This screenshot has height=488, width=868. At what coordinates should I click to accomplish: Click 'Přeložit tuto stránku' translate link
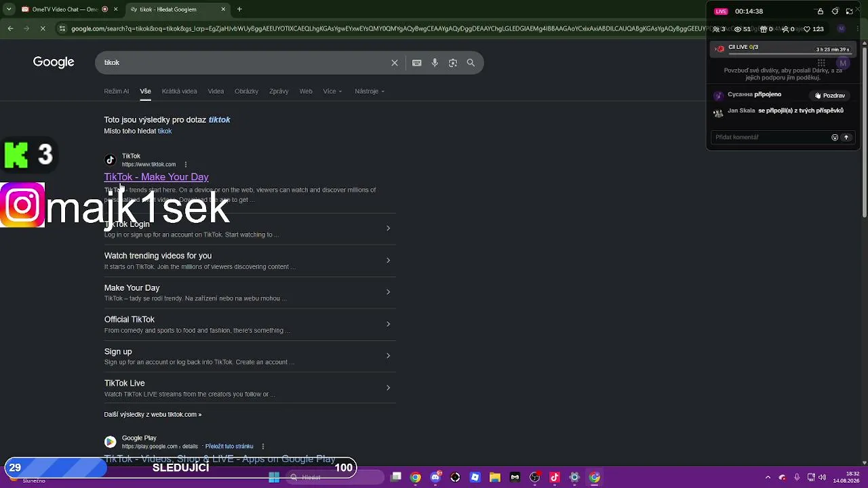tap(229, 447)
